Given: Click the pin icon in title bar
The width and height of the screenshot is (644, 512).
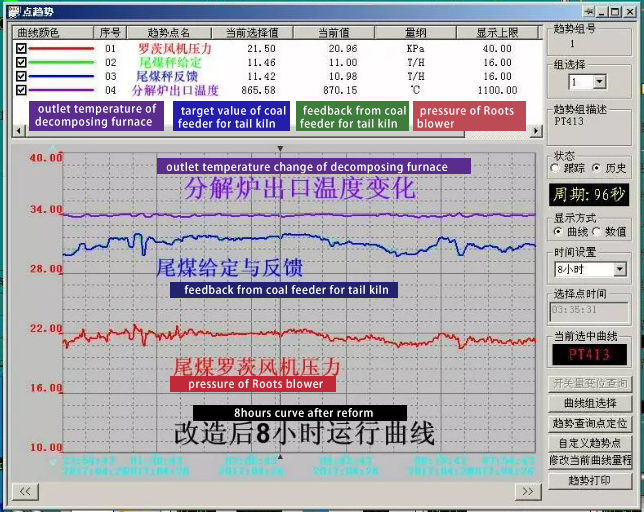Looking at the screenshot, I should [591, 10].
